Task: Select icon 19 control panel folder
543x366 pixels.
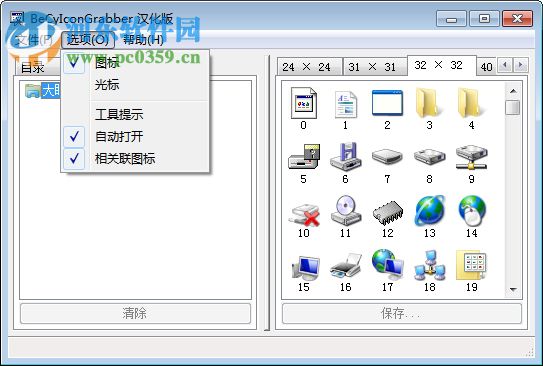Action: tap(471, 265)
